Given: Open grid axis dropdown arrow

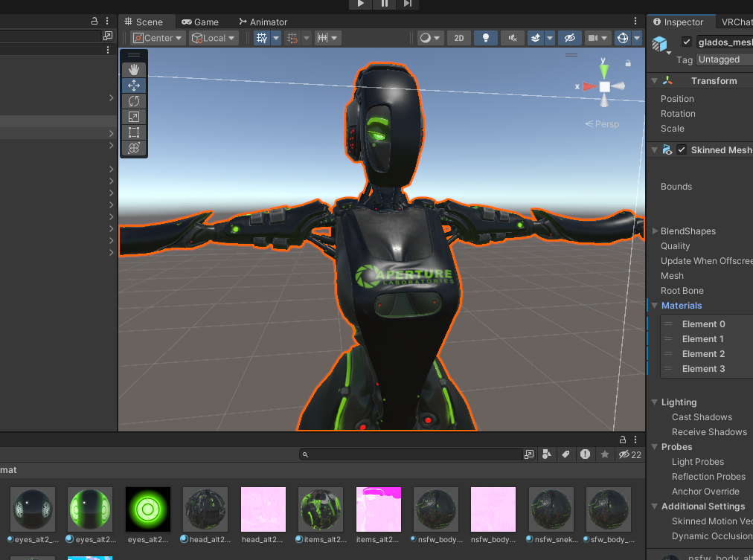Looking at the screenshot, I should [276, 38].
